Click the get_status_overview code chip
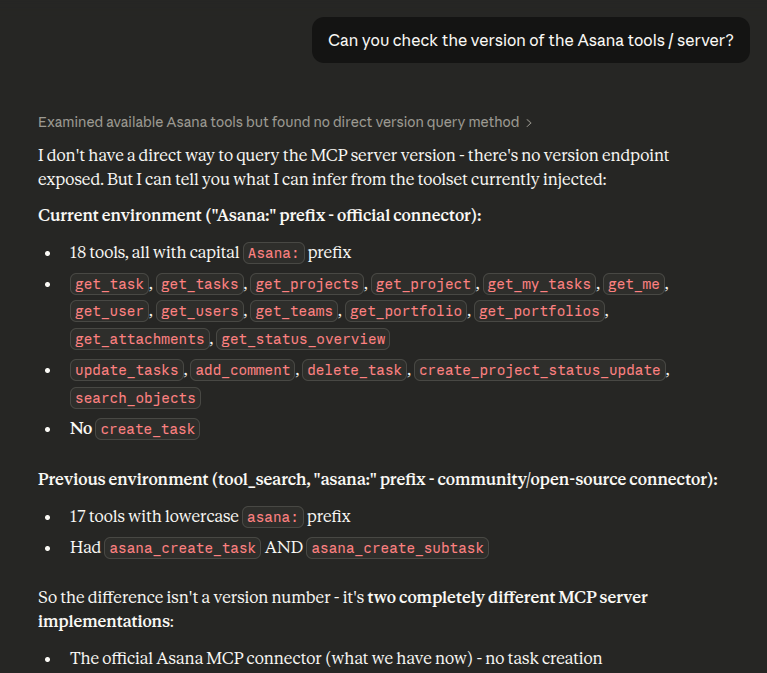The height and width of the screenshot is (673, 767). point(303,339)
